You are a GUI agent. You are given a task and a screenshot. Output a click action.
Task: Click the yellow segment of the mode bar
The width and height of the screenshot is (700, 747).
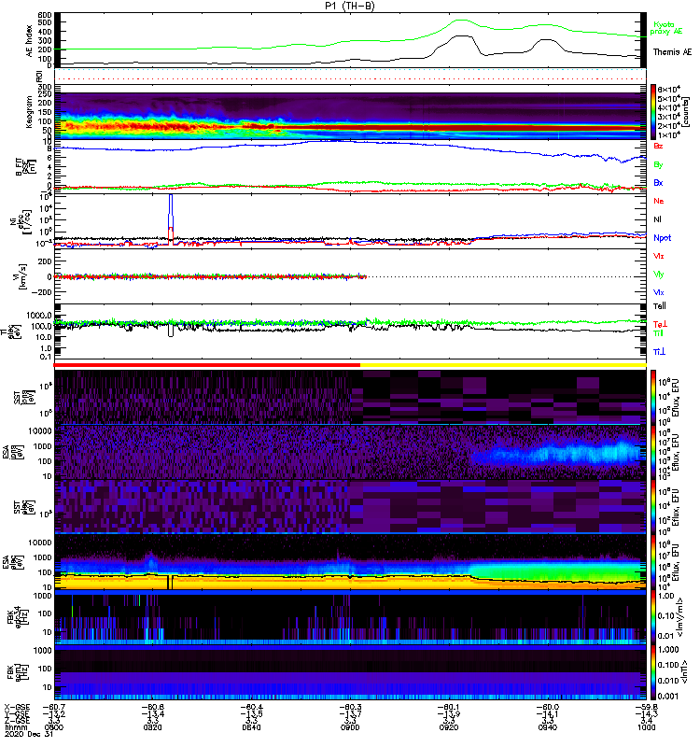(x=503, y=365)
